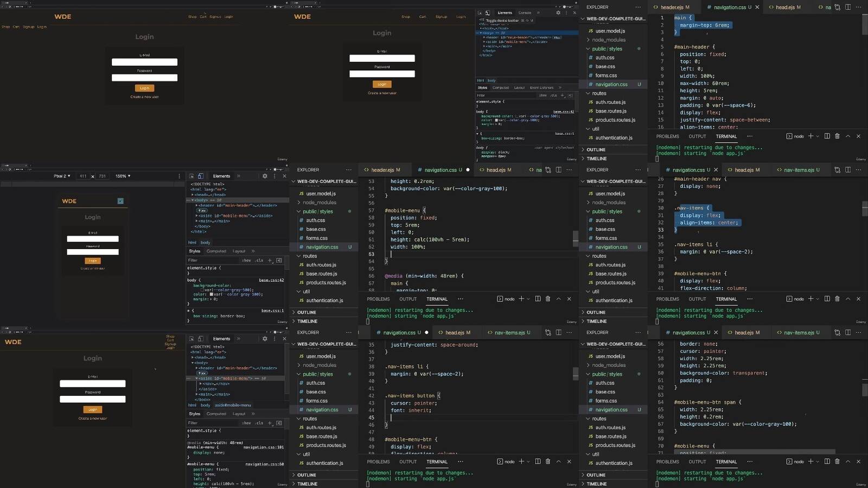Image resolution: width=868 pixels, height=488 pixels.
Task: Open Explorer more-actions dots in editor showing main margin-top
Action: pyautogui.click(x=638, y=8)
